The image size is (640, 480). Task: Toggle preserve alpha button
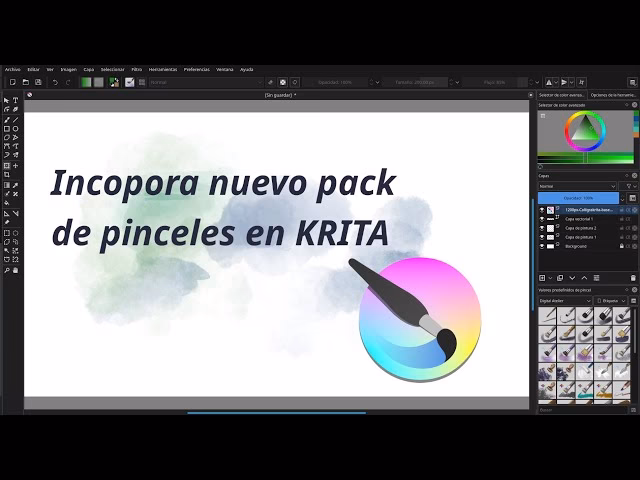click(282, 82)
